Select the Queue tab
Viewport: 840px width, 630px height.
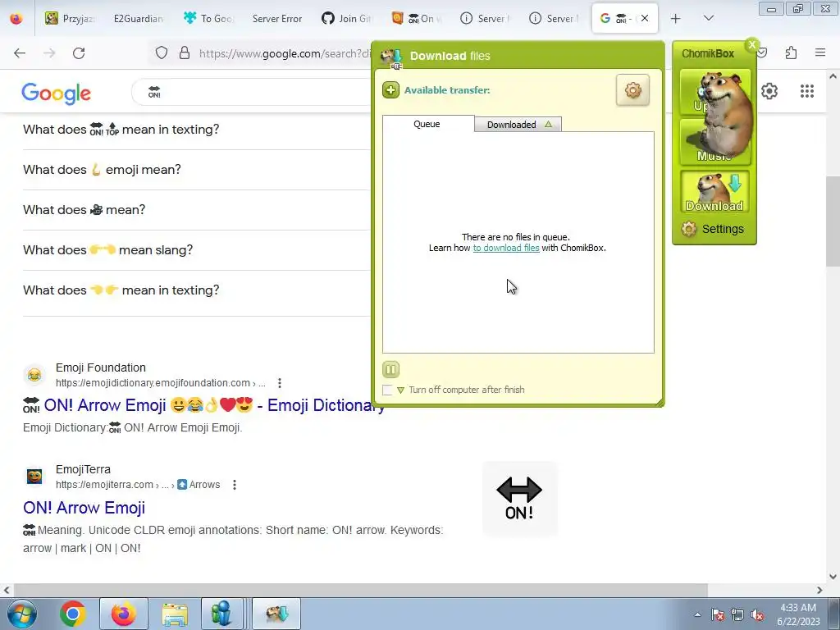click(427, 124)
